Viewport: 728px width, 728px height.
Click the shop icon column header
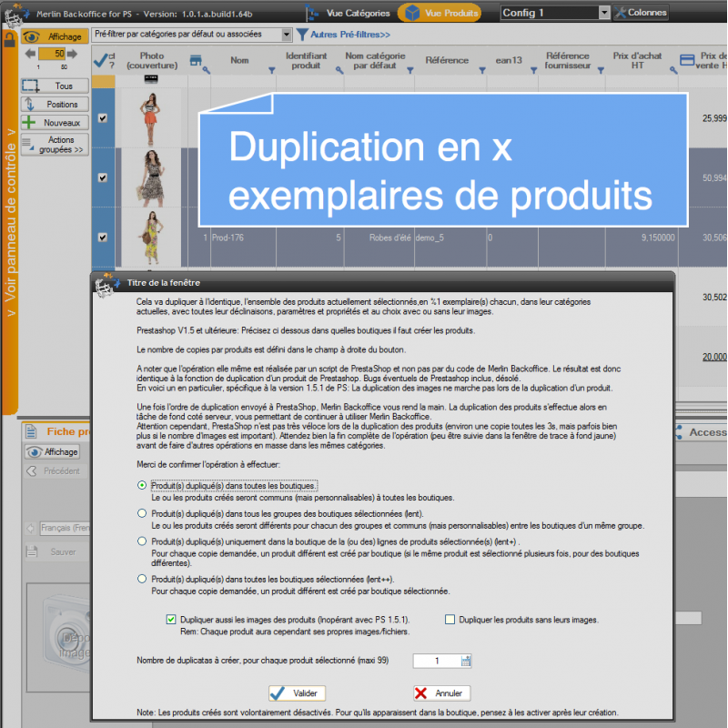pyautogui.click(x=195, y=61)
